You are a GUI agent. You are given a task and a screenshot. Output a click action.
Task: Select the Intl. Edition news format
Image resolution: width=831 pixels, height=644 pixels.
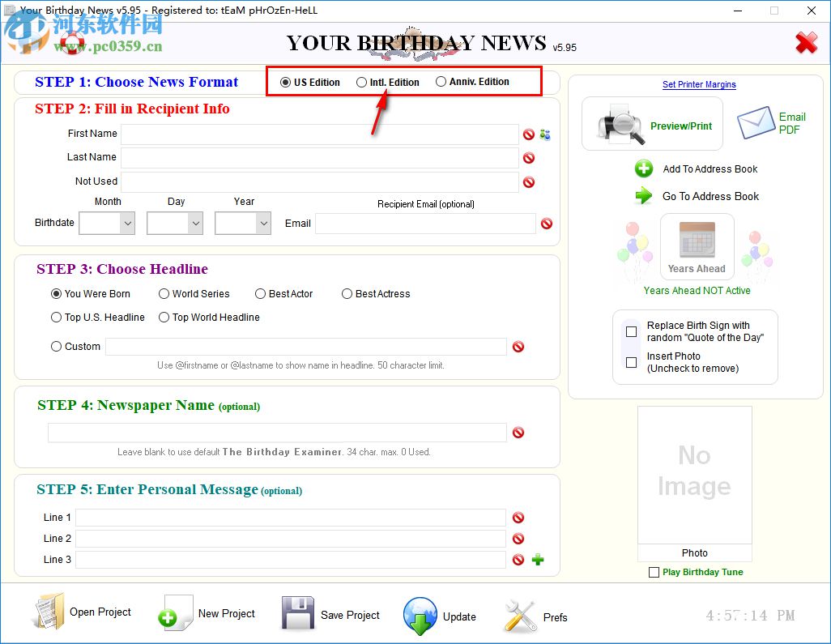click(361, 81)
